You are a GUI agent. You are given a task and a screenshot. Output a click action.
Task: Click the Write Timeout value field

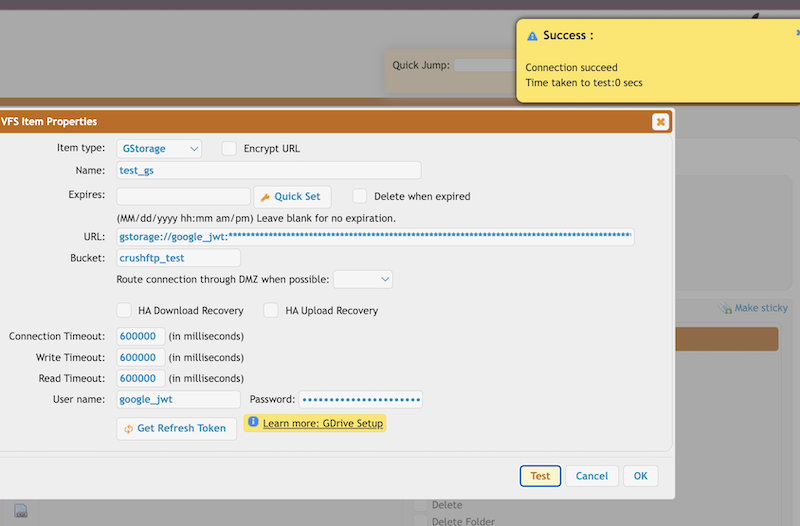point(141,357)
